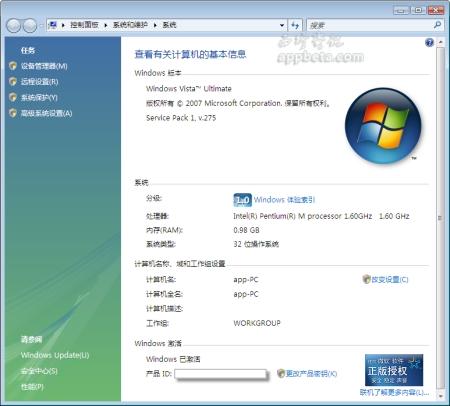
Task: Expand arrow before 控制面板 breadcrumb
Action: pyautogui.click(x=63, y=25)
